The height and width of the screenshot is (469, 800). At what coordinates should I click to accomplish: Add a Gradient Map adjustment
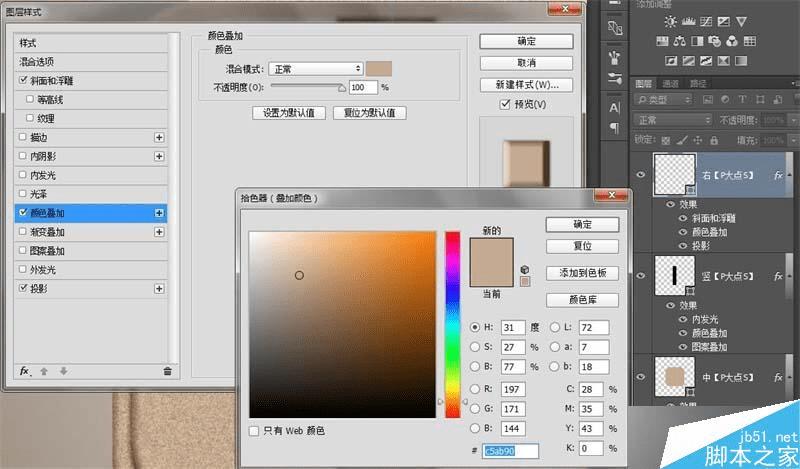(x=741, y=61)
